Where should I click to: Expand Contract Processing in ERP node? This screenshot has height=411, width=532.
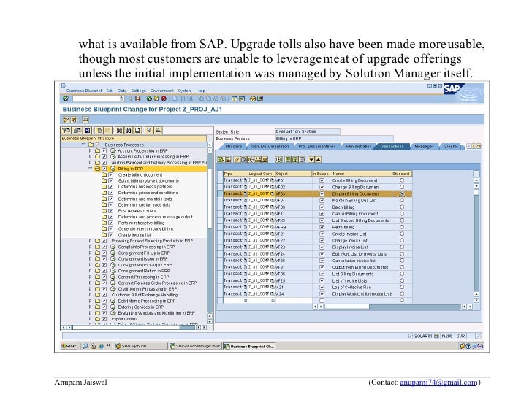[90, 277]
